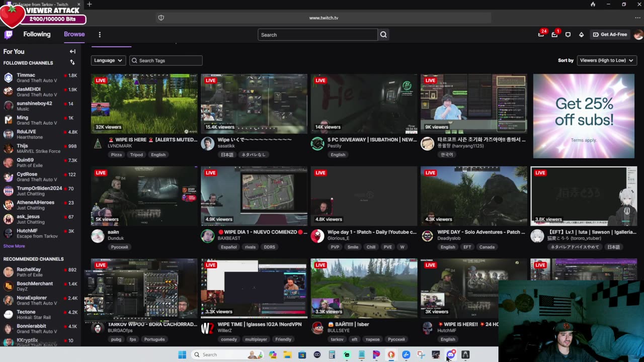Open Windows Start menu

(182, 354)
